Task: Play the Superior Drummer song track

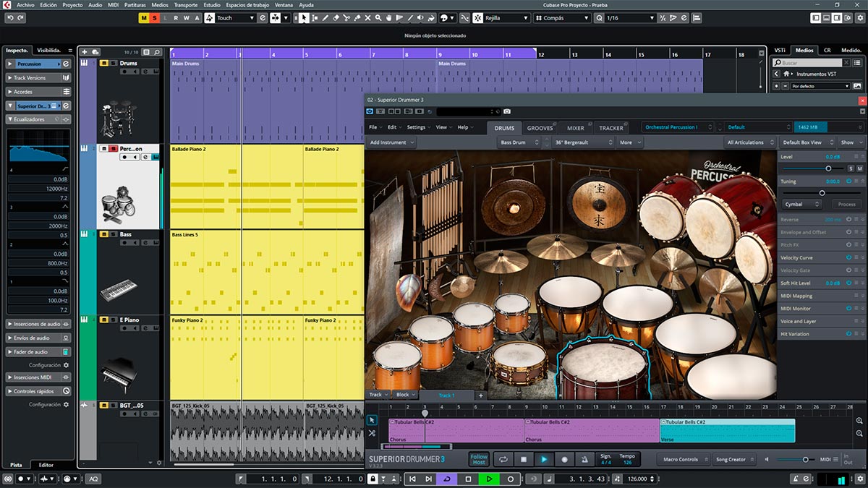Action: point(544,459)
